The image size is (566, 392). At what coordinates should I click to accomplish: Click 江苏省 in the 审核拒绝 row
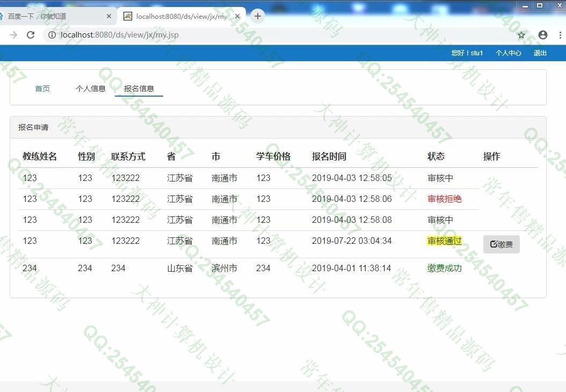pyautogui.click(x=180, y=199)
